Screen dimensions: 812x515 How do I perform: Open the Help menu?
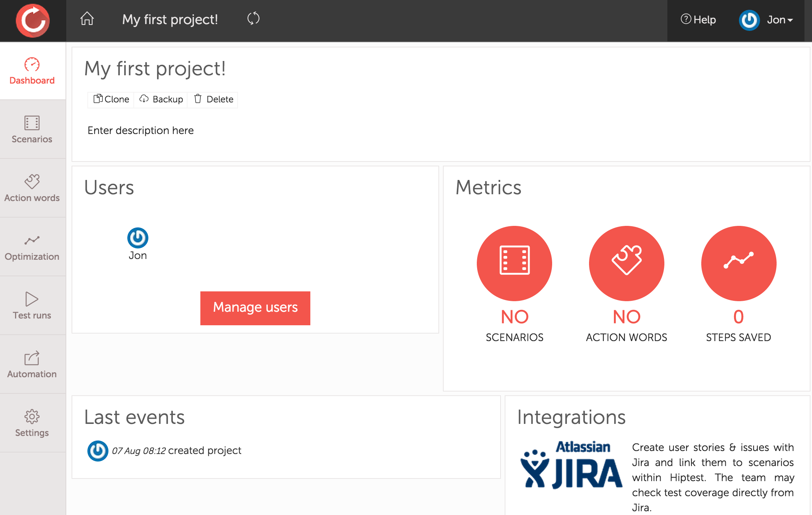[x=698, y=20]
